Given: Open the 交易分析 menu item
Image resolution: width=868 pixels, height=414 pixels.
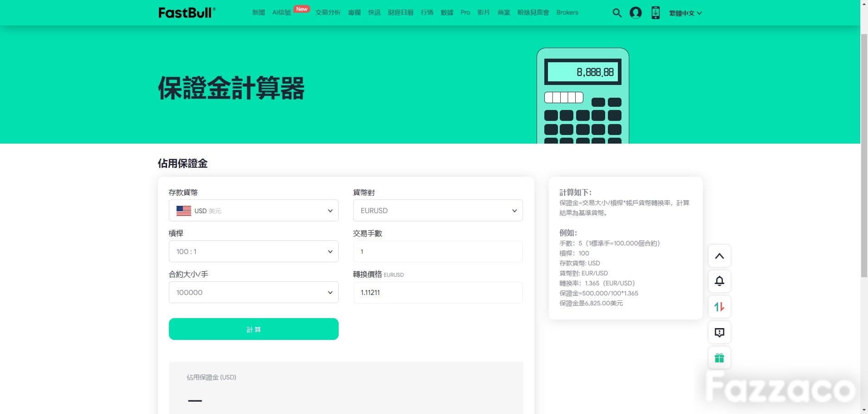Looking at the screenshot, I should pyautogui.click(x=328, y=13).
